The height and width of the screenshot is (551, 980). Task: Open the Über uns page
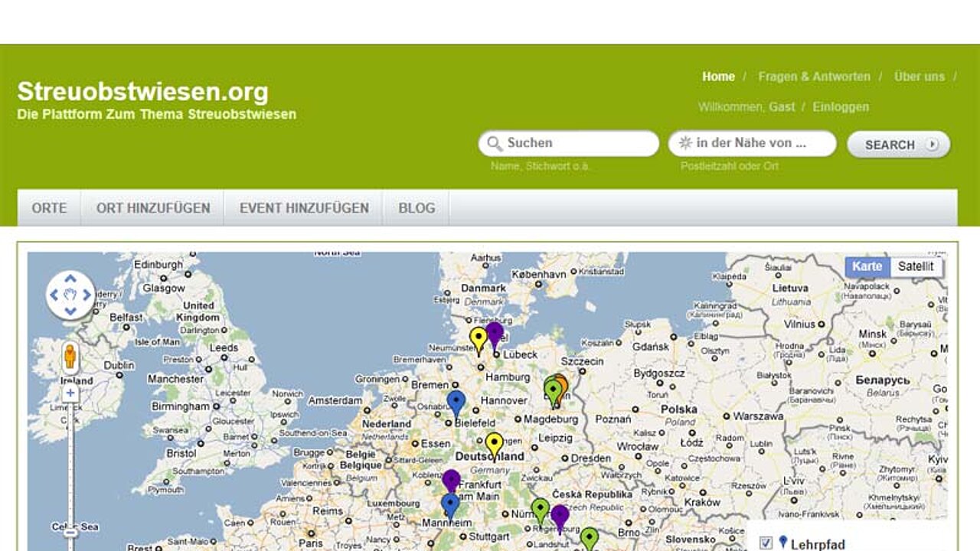[920, 77]
